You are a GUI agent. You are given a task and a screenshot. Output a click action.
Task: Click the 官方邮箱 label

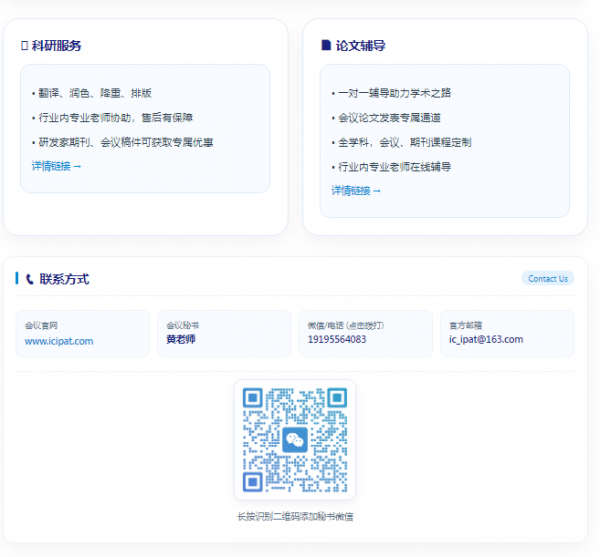465,326
